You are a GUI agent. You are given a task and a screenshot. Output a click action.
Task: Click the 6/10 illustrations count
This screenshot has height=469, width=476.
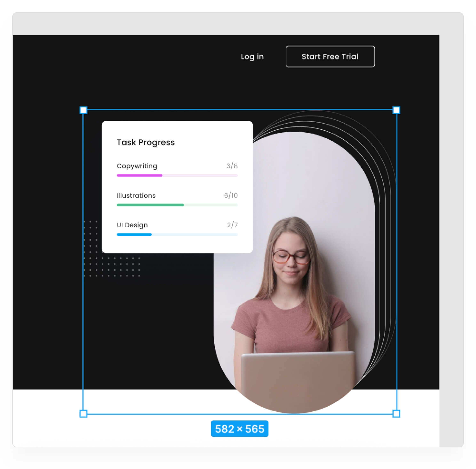[x=231, y=196]
